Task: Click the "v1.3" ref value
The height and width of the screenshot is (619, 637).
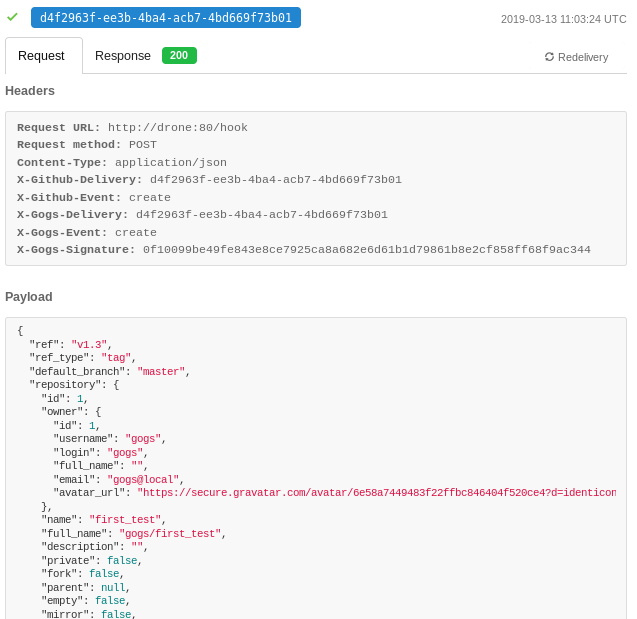Action: pyautogui.click(x=89, y=344)
